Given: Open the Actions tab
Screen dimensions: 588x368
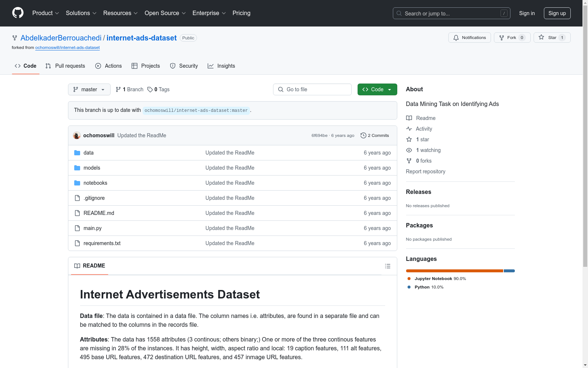Looking at the screenshot, I should [x=108, y=66].
